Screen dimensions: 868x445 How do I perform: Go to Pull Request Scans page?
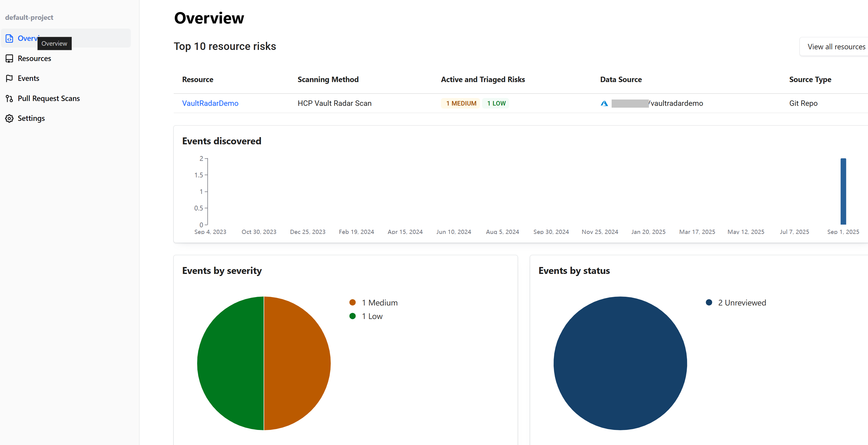49,98
